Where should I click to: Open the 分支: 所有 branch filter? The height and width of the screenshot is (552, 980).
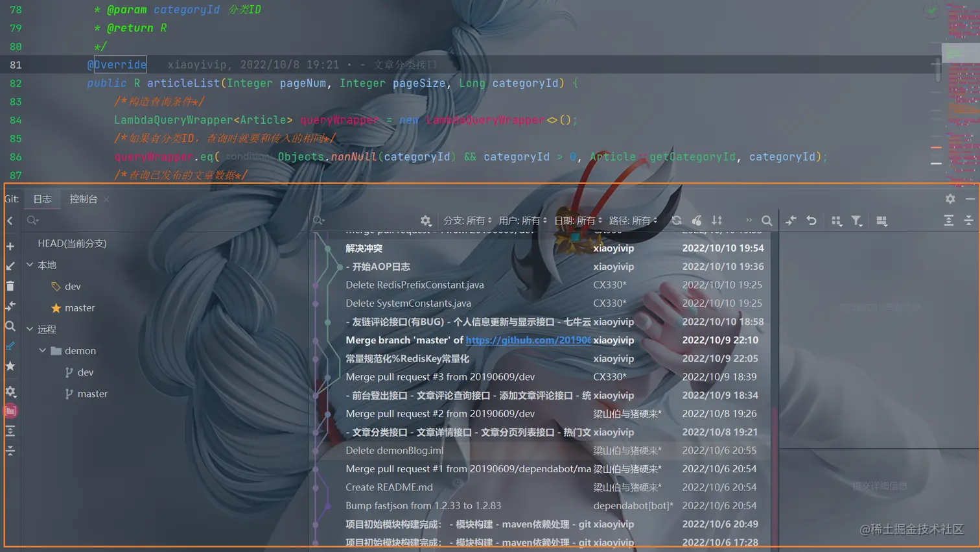click(x=467, y=221)
